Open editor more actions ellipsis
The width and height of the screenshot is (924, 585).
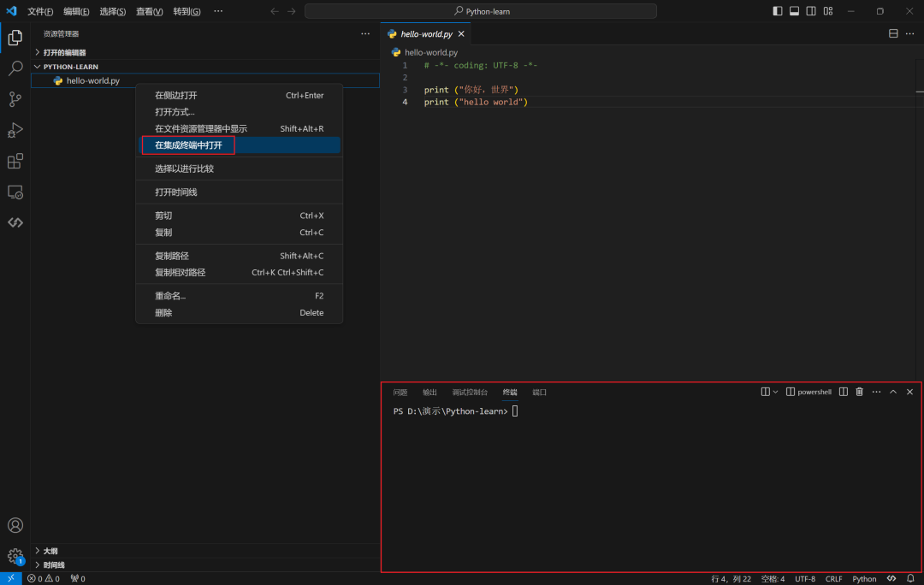click(909, 33)
